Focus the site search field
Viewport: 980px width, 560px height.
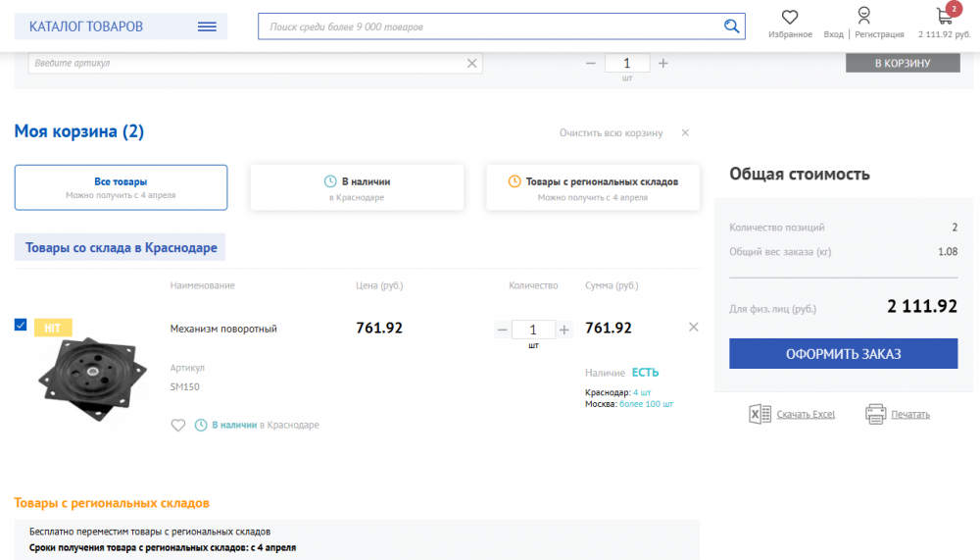point(491,26)
